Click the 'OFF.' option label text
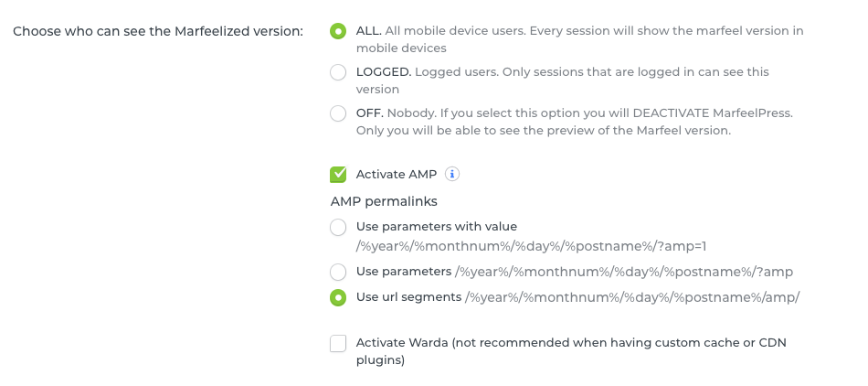 (370, 113)
